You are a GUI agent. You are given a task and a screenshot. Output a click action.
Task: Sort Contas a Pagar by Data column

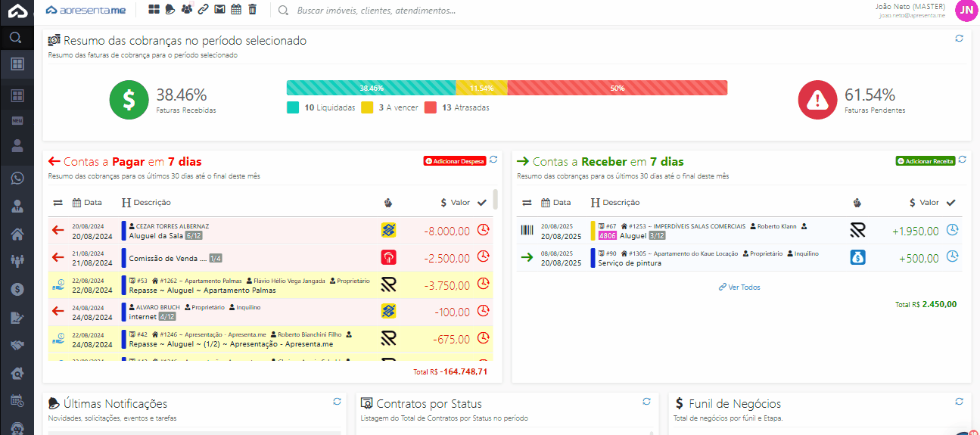87,203
